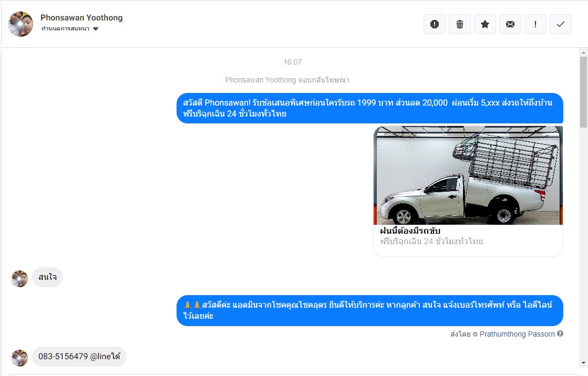
Task: Select the blue greeting message starting สวัสดี Phonsawan!
Action: coord(370,108)
